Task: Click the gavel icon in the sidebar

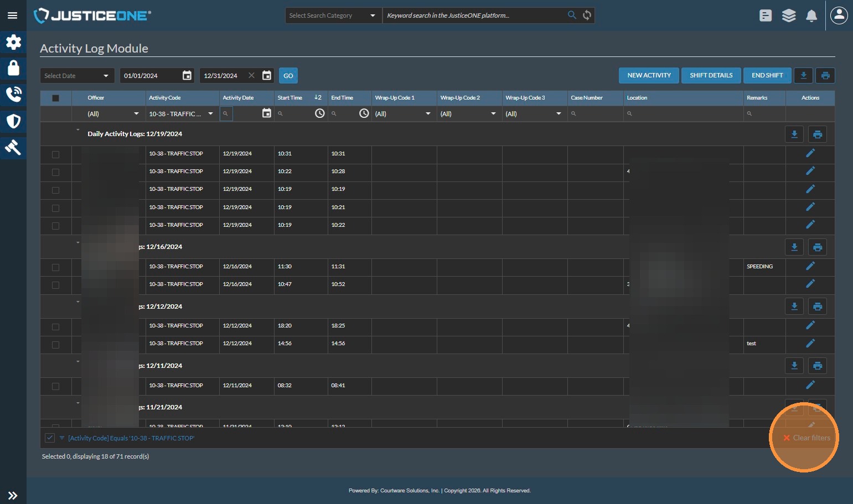Action: pos(13,147)
